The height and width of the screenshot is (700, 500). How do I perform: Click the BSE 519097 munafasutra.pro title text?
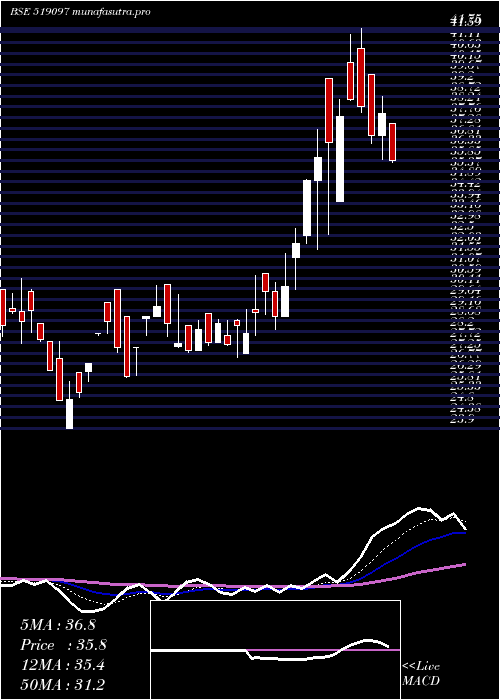point(80,12)
